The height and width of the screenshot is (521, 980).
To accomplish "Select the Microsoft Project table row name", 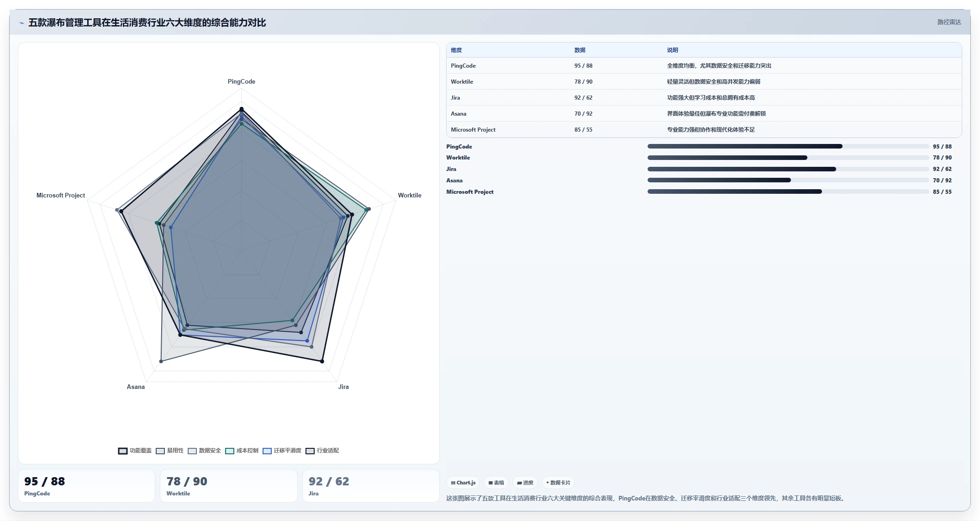I will tap(473, 130).
